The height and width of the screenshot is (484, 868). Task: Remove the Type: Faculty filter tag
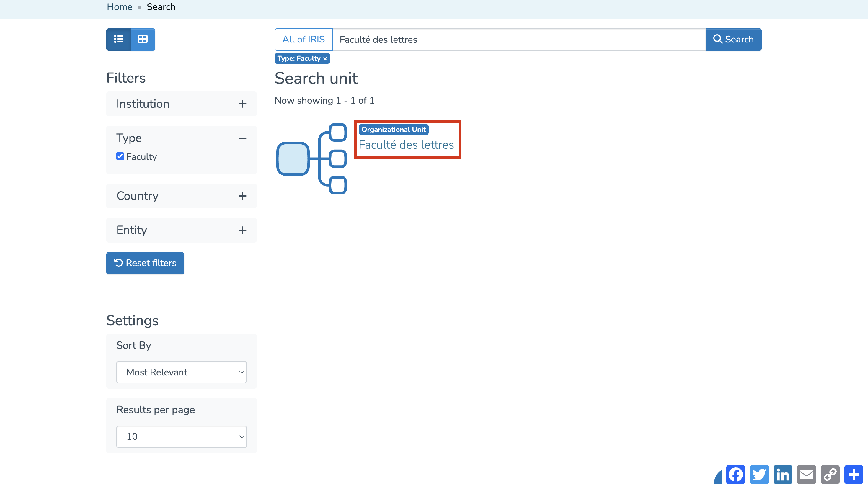[325, 59]
